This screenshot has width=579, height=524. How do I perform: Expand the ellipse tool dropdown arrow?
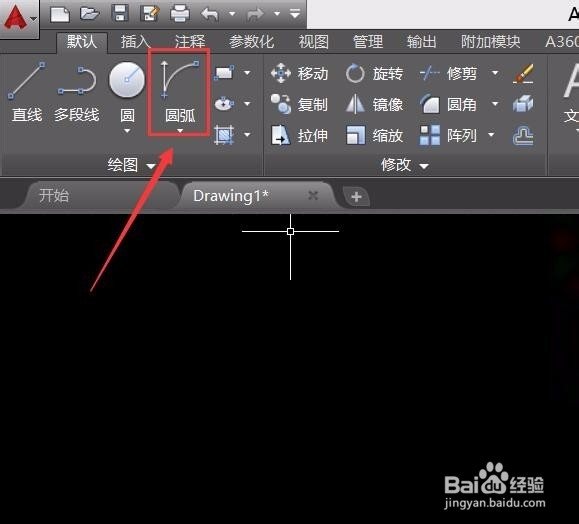[x=247, y=104]
